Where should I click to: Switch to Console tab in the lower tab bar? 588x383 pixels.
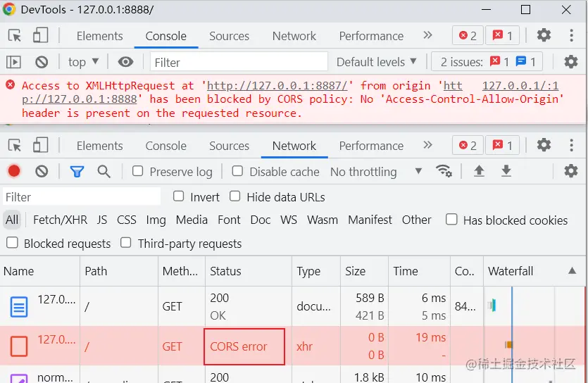coord(165,146)
